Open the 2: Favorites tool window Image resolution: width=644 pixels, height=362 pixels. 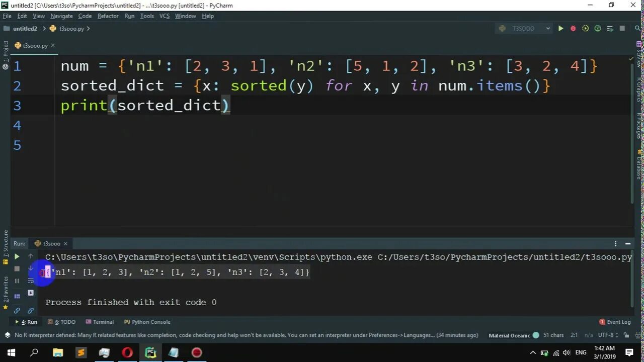[x=6, y=293]
